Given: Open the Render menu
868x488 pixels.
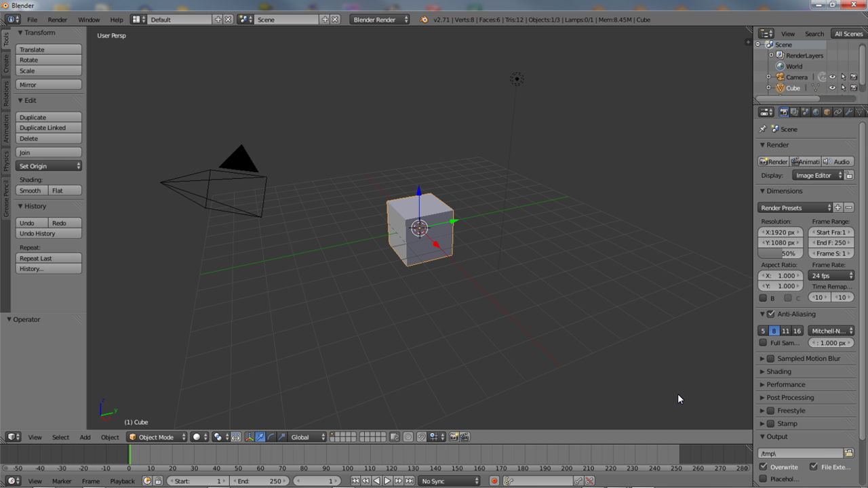Looking at the screenshot, I should pyautogui.click(x=58, y=20).
